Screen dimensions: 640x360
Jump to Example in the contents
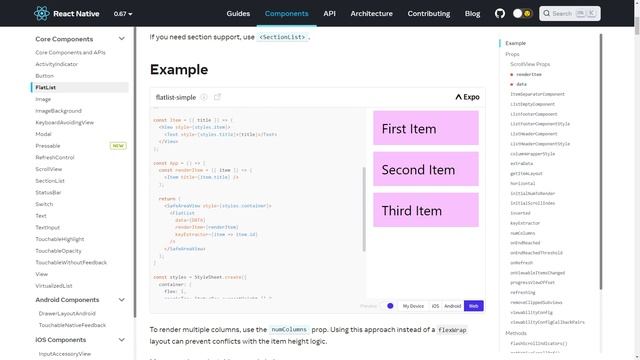[516, 43]
